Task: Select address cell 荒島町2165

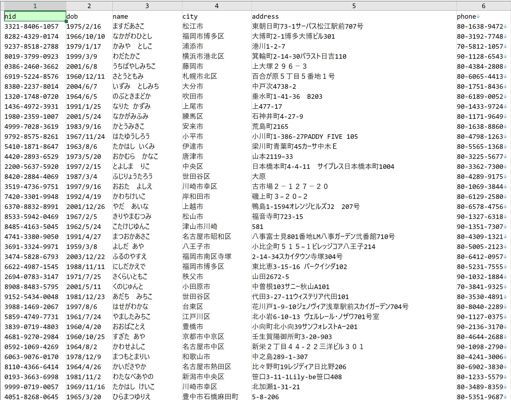Action: tap(354, 126)
